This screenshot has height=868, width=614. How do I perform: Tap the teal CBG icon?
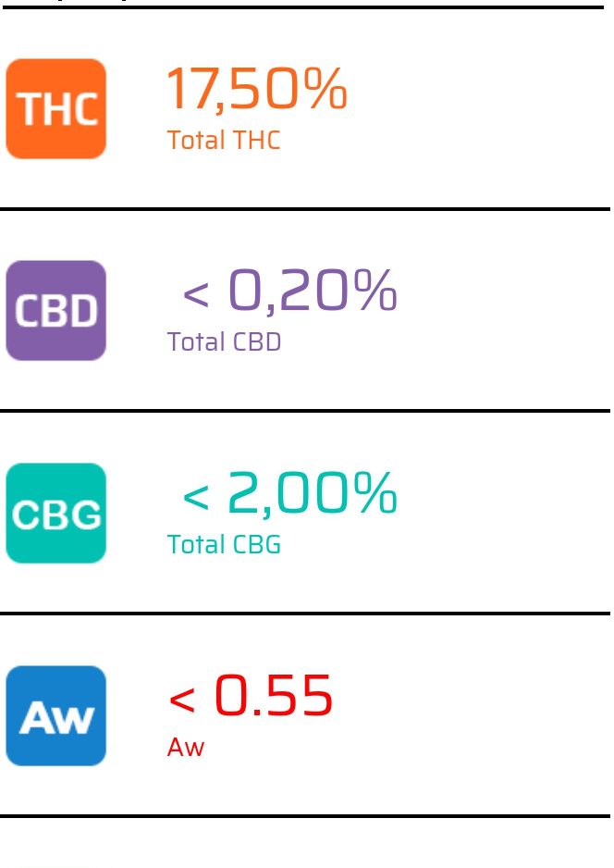tap(55, 514)
